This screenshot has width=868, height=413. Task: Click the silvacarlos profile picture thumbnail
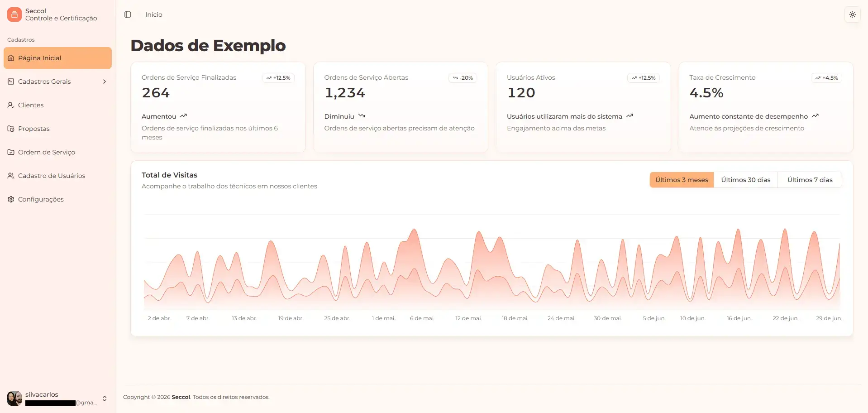point(14,398)
